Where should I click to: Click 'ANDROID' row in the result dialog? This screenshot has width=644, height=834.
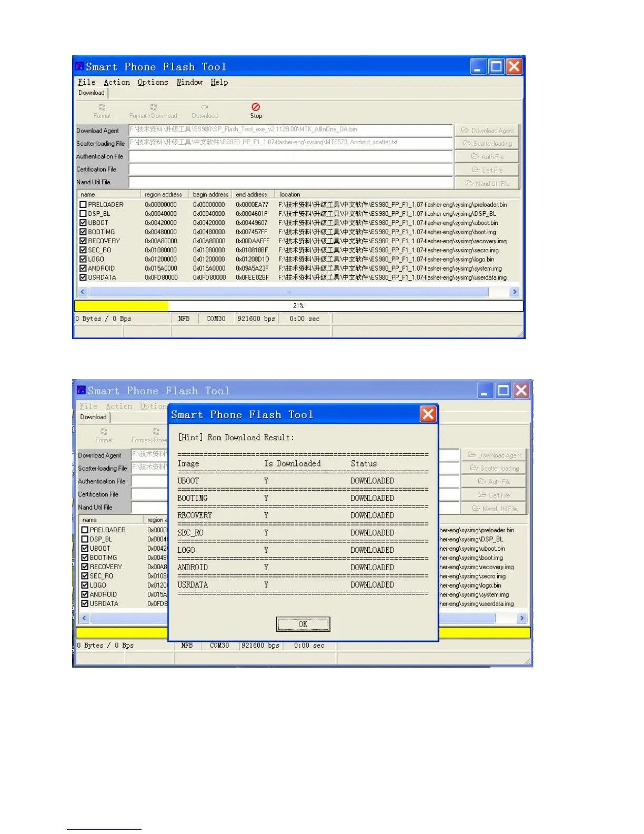(x=303, y=568)
